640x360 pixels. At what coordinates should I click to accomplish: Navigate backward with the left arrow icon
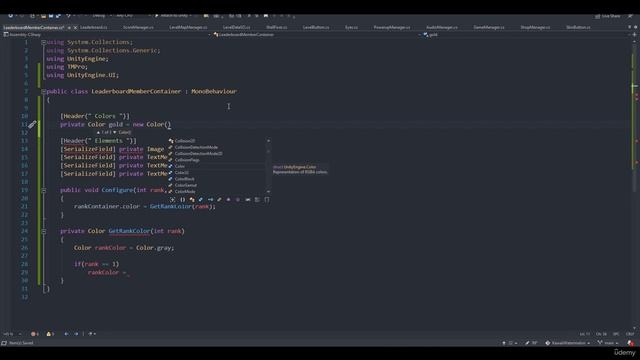pos(66,334)
